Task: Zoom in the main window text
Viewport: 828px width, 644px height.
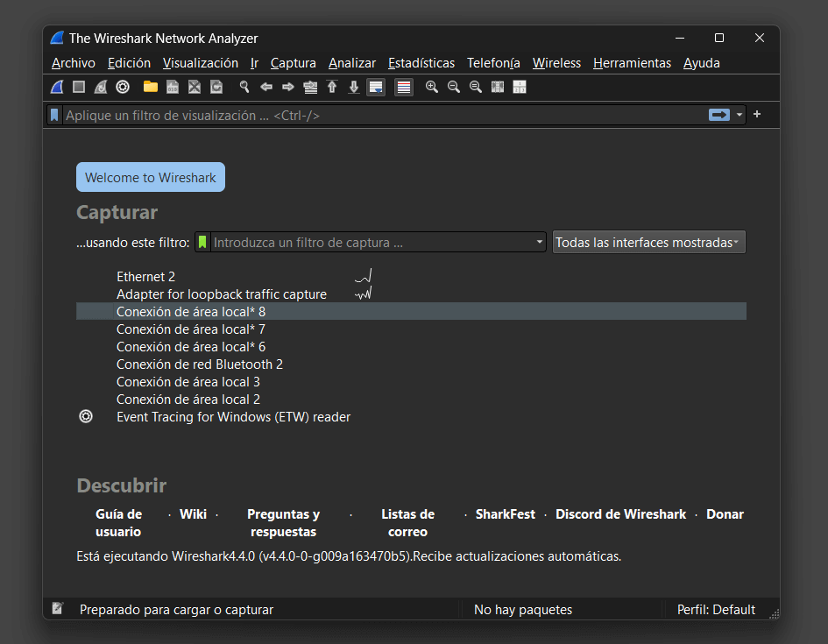Action: [432, 87]
